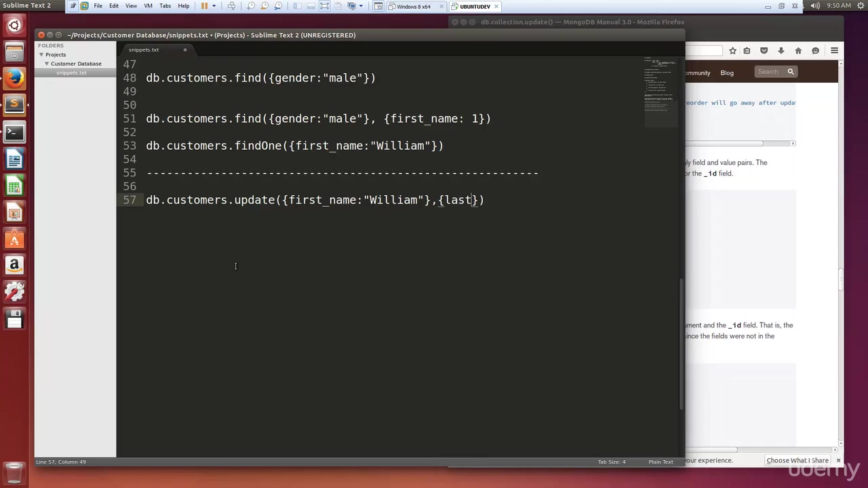868x488 pixels.
Task: Switch to the Windows 8 x64 VM tab
Action: pyautogui.click(x=413, y=7)
